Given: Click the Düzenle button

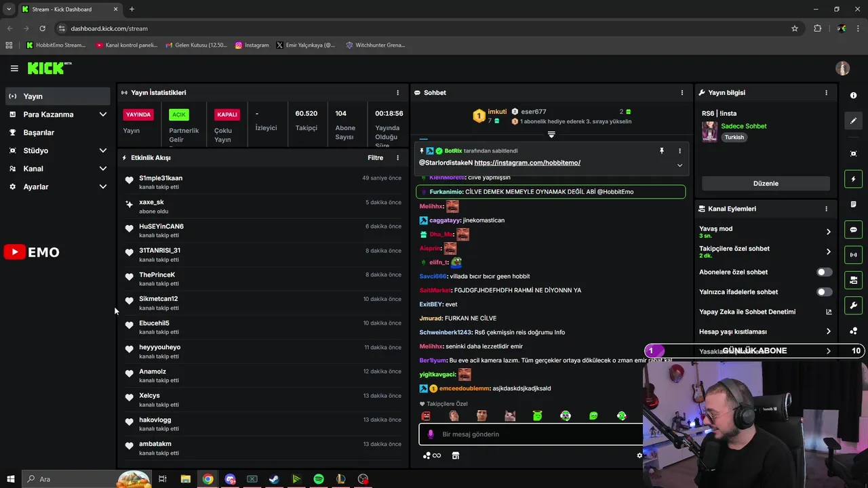Looking at the screenshot, I should [x=766, y=184].
